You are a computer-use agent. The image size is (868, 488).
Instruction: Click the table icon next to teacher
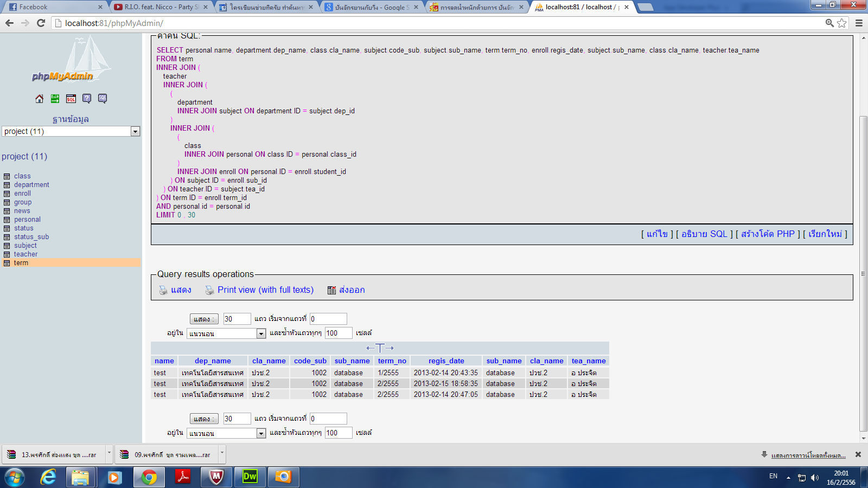point(7,254)
